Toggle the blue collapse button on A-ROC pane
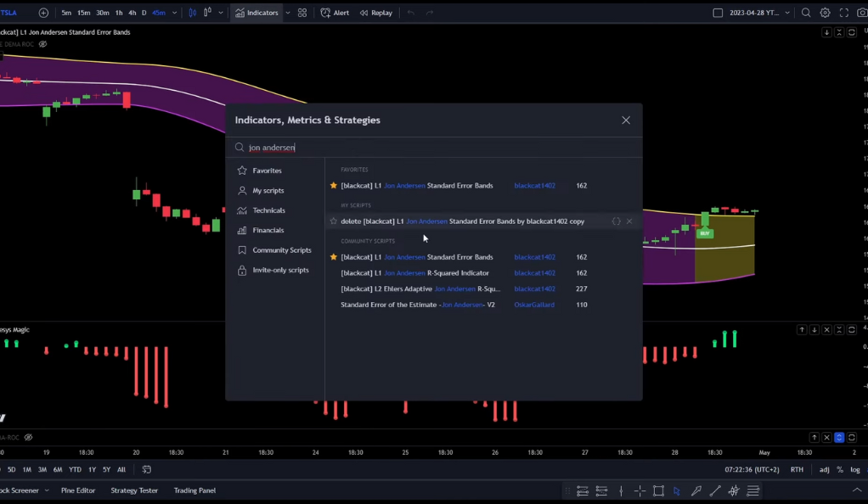This screenshot has width=868, height=504. click(x=839, y=438)
